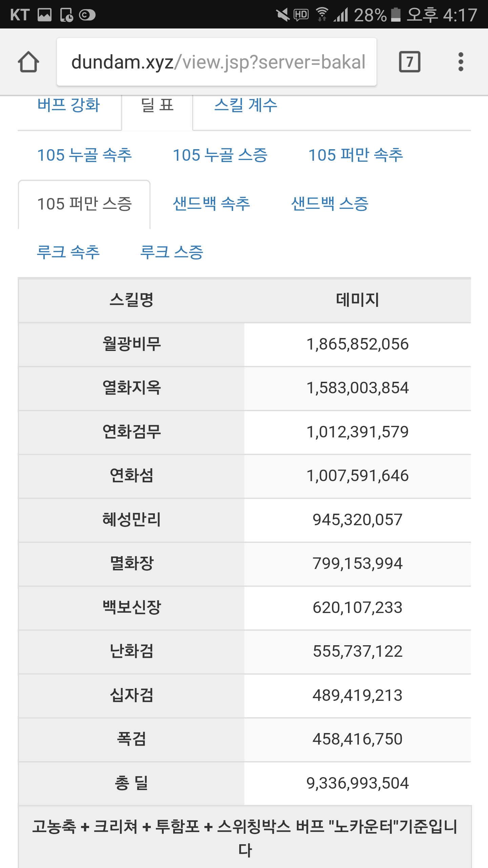The image size is (488, 868).
Task: Switch to the 스킬 계수 tab
Action: [x=246, y=105]
